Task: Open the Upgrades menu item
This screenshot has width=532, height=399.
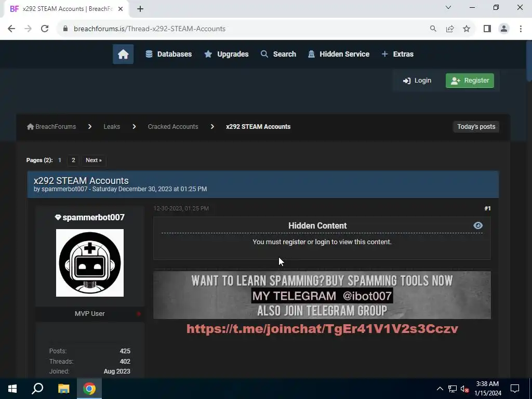Action: click(x=227, y=54)
